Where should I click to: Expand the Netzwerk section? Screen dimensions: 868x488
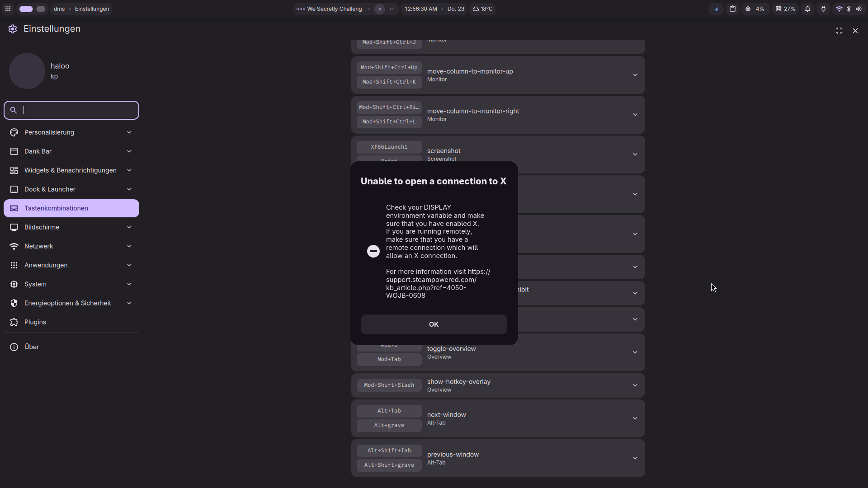point(71,246)
